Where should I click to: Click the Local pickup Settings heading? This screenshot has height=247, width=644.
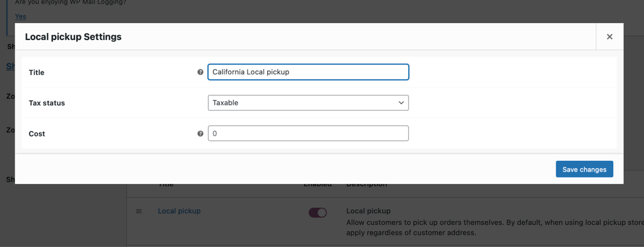click(73, 37)
